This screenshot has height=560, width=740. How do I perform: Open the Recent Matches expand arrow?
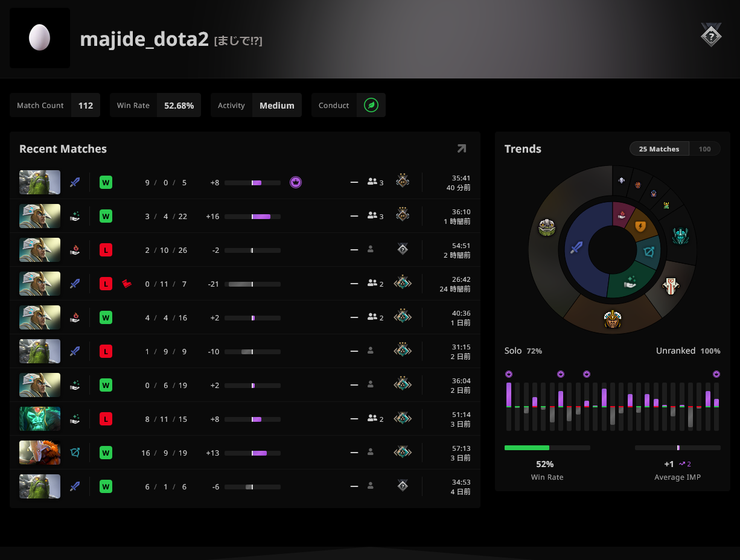(x=462, y=148)
